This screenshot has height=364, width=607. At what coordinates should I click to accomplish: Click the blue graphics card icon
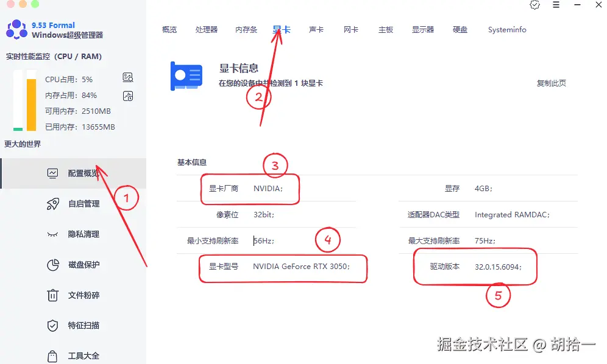tap(186, 76)
